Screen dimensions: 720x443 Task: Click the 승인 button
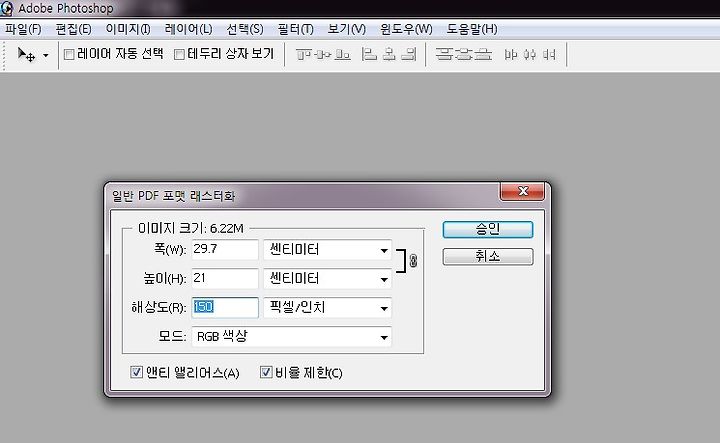488,230
